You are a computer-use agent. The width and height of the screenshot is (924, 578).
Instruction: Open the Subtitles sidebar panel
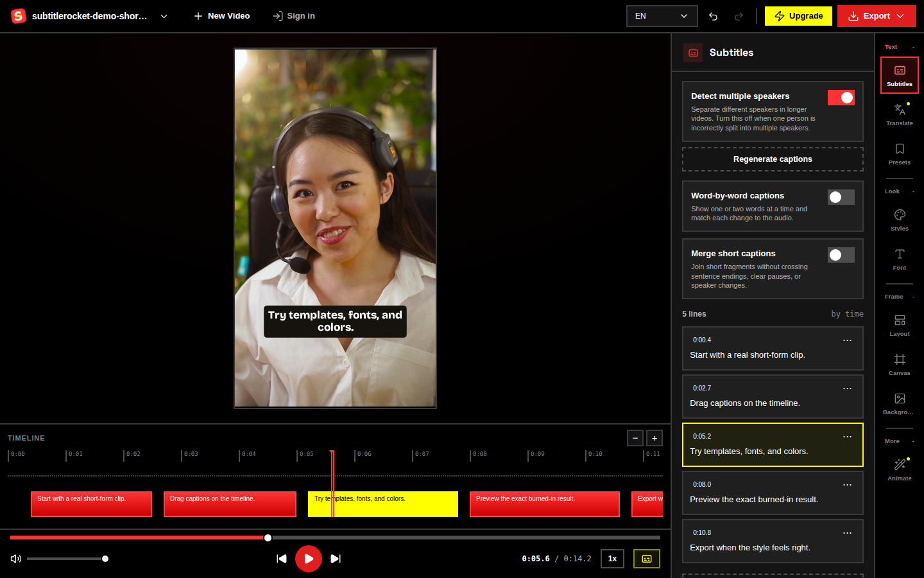(900, 75)
